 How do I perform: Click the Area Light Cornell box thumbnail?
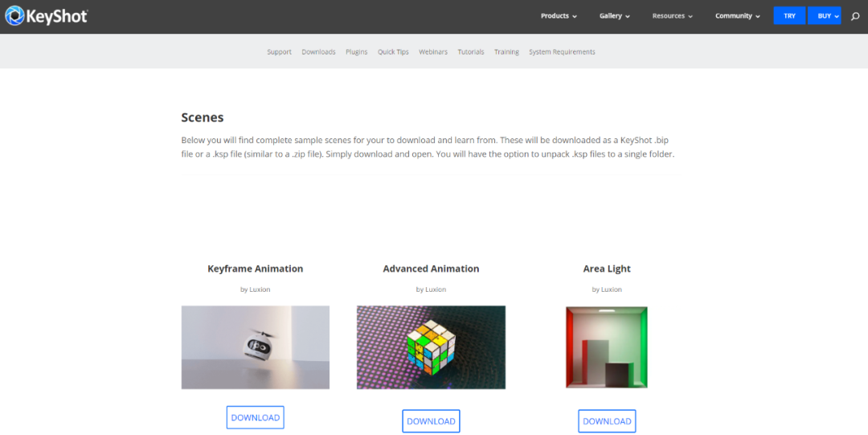click(607, 347)
